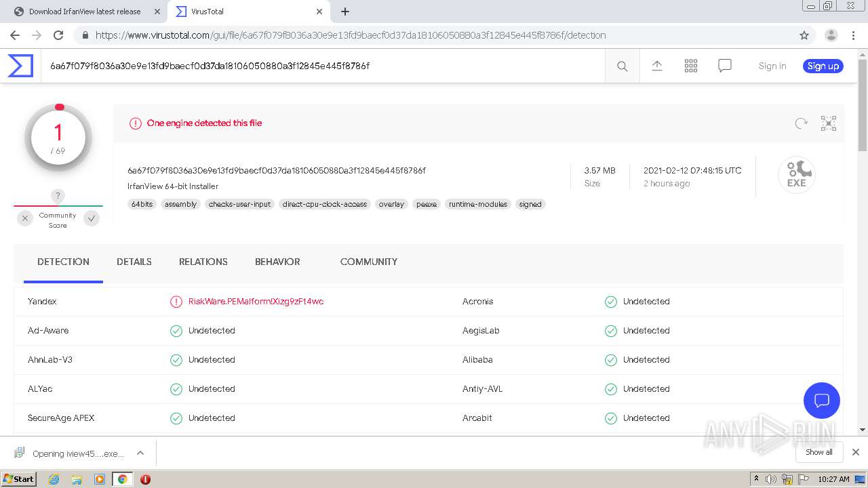Screen dimensions: 868x488
Task: Click the 64bits tag
Action: [x=142, y=204]
